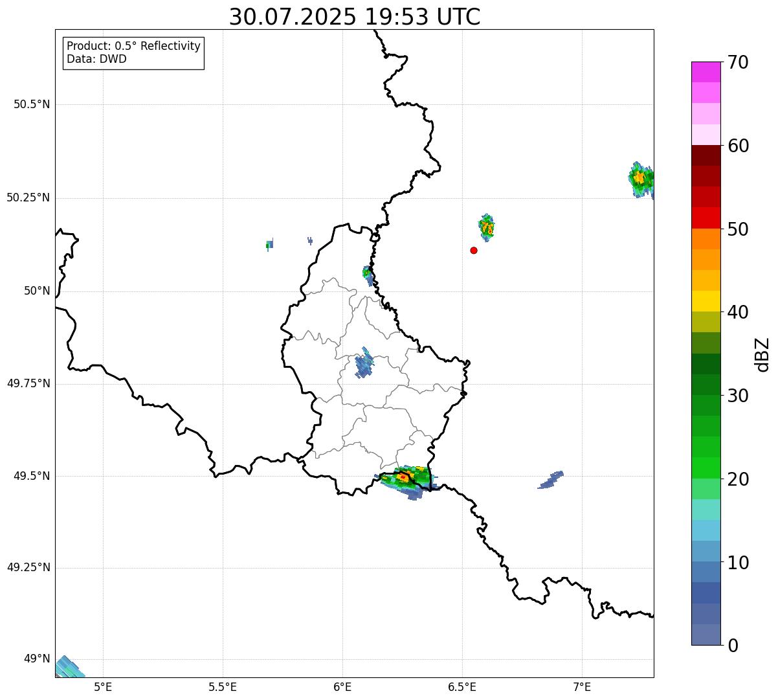Viewport: 778px width, 700px height.
Task: Click the 49.5°N latitude label
Action: 32,476
